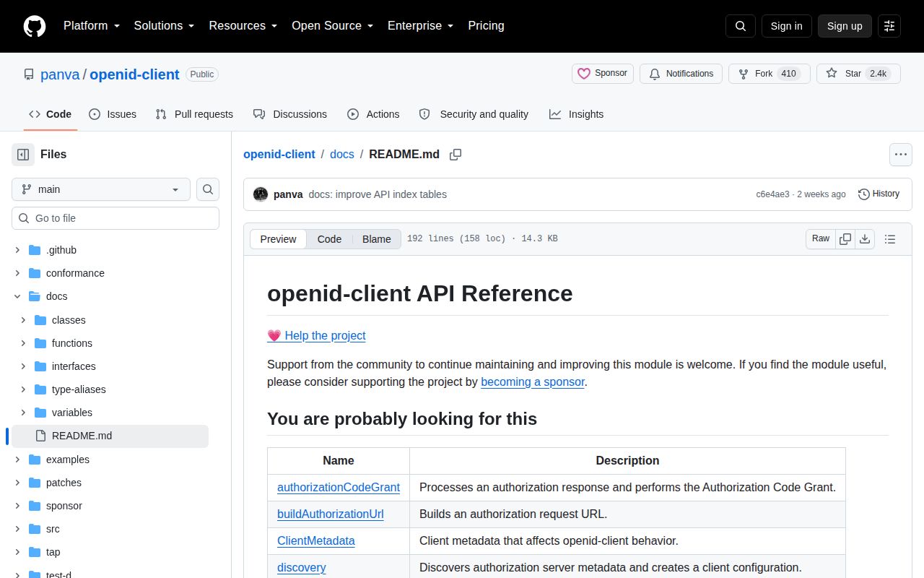Collapse the file tree side panel icon
The width and height of the screenshot is (924, 578).
coord(23,155)
